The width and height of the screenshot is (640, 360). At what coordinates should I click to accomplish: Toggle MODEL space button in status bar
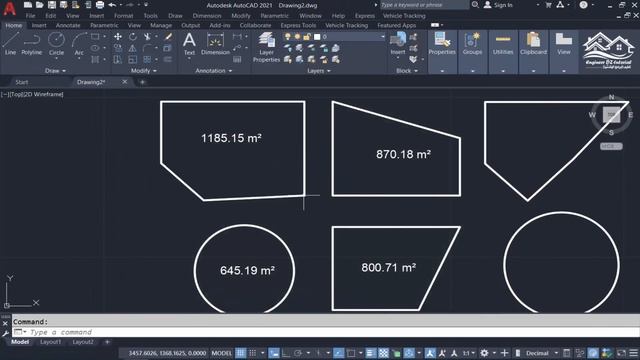222,353
